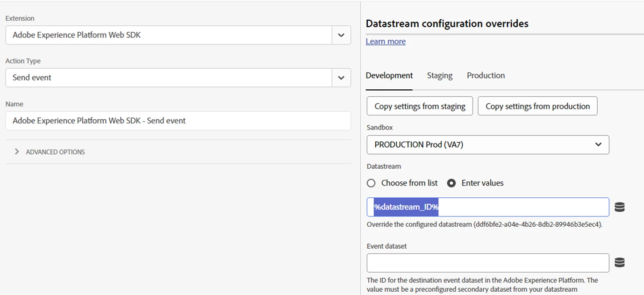The image size is (644, 295).
Task: Click data element icon beside Datastream field
Action: tap(620, 207)
